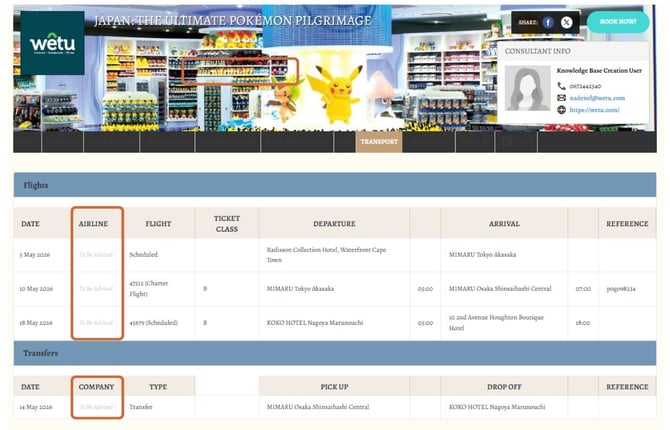Click the consultant avatar photo
670x430 pixels.
coord(528,88)
